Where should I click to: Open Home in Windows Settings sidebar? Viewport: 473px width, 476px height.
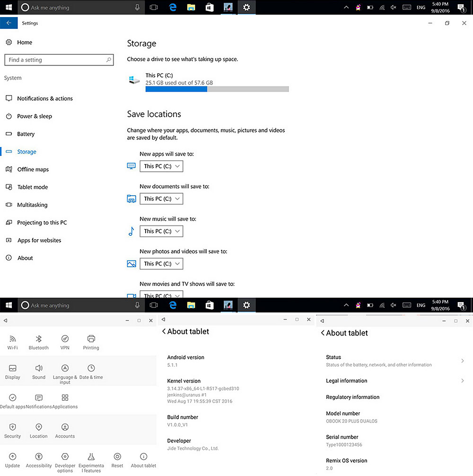pyautogui.click(x=19, y=43)
